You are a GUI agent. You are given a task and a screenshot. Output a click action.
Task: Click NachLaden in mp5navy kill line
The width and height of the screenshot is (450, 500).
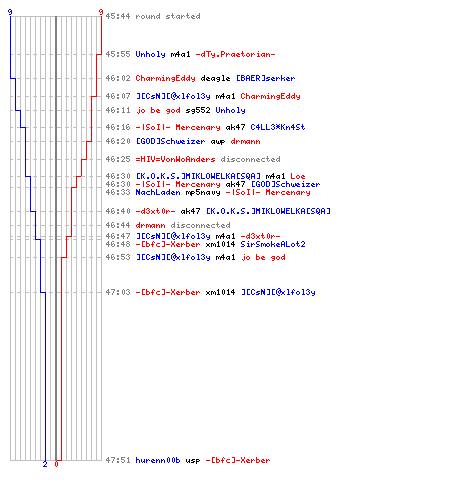[x=158, y=192]
